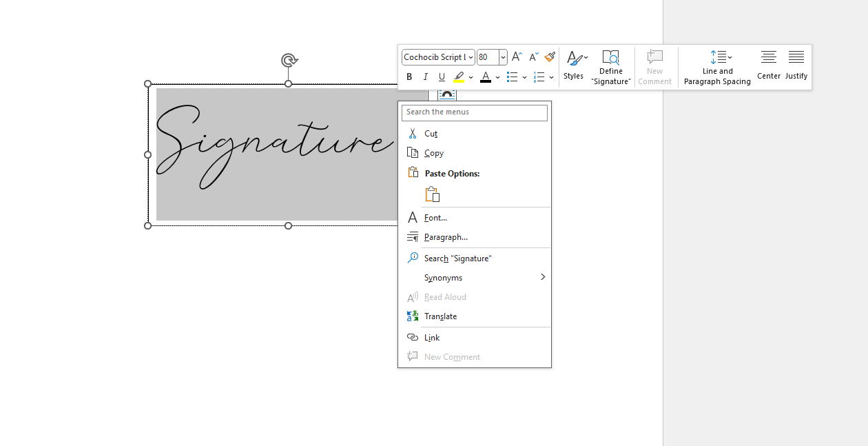This screenshot has width=868, height=446.
Task: Open the Styles gallery
Action: coord(575,66)
